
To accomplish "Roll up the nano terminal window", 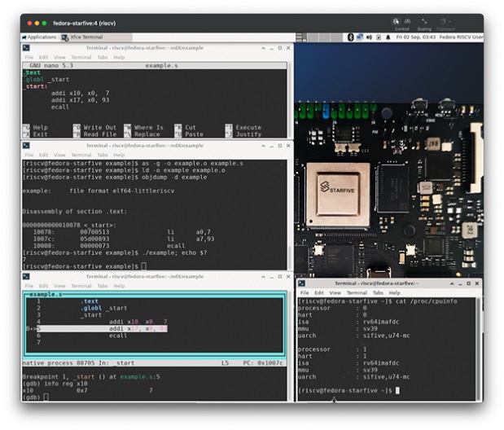I will pyautogui.click(x=263, y=48).
